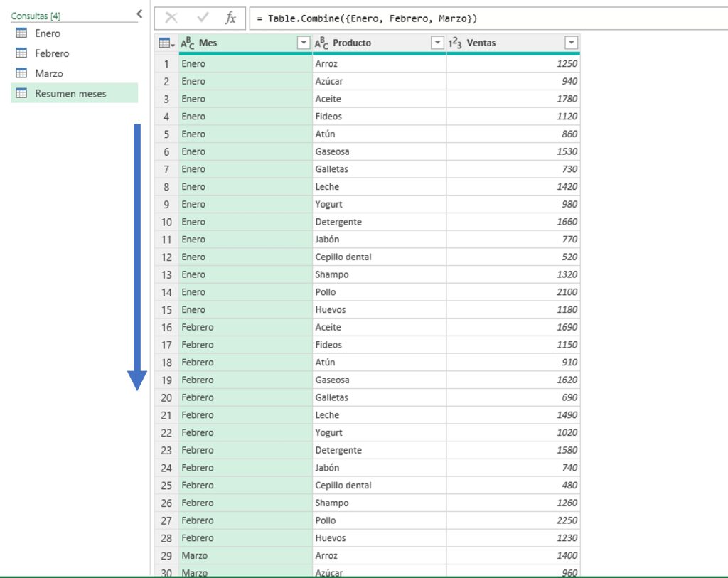Screen dimensions: 728x578
Task: Open the Mes column filter dropdown
Action: coord(303,43)
